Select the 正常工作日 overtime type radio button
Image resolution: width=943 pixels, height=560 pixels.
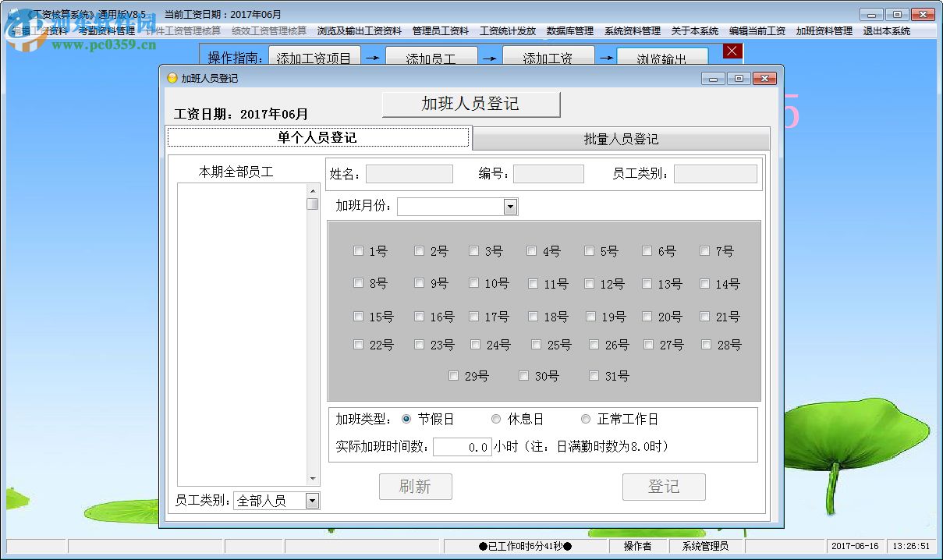coord(586,419)
